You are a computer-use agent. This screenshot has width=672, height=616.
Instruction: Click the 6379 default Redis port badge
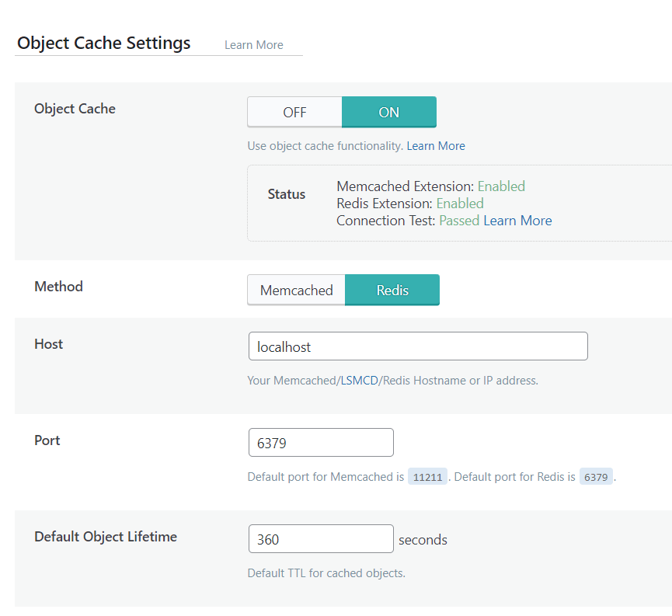596,476
